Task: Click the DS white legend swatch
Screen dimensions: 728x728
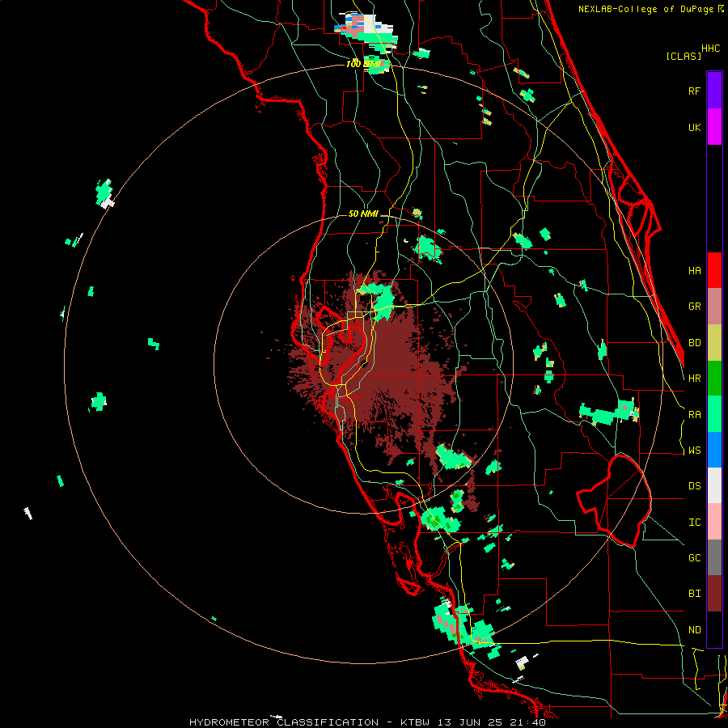Action: 714,485
